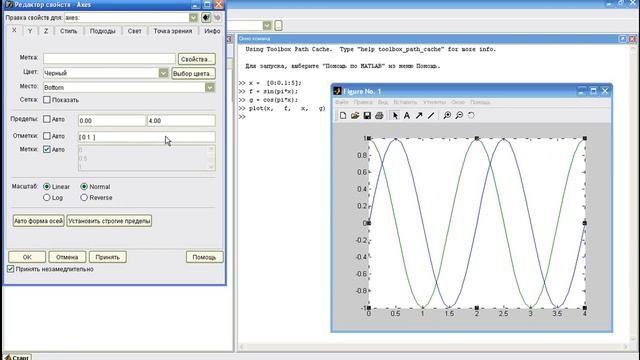640x360 pixels.
Task: Click forward navigation icon in Property Editor
Action: click(x=217, y=18)
